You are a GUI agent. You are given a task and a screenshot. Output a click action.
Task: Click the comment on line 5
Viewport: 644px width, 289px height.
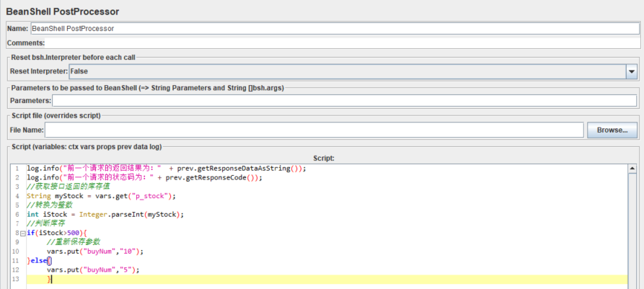click(50, 205)
